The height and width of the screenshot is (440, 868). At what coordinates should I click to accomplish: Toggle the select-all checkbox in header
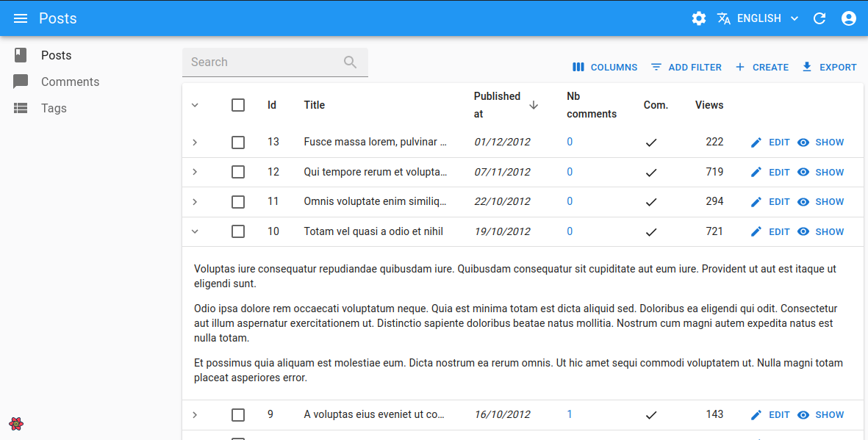pos(238,105)
